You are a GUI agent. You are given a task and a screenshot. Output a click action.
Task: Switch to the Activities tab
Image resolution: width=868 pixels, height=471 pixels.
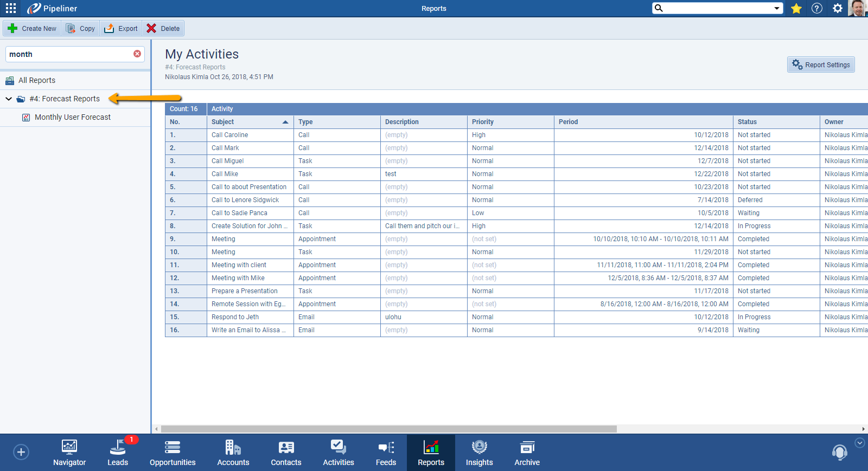(x=339, y=453)
